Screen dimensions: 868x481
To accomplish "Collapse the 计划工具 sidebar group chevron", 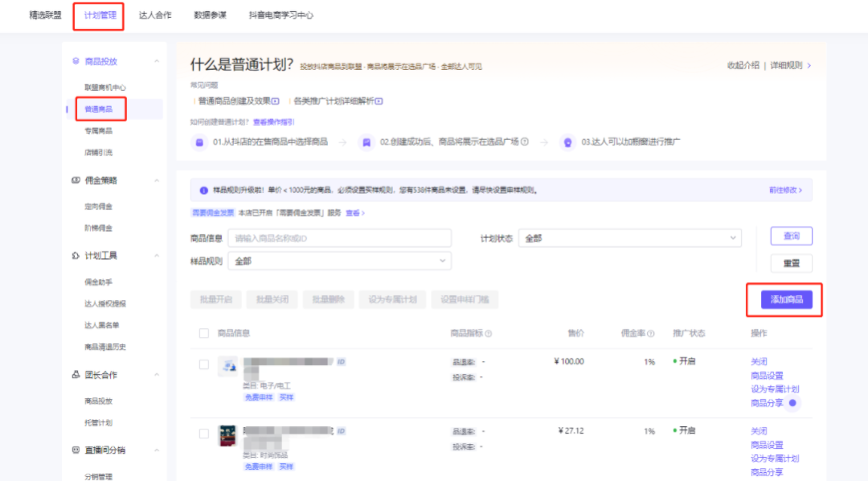I will (157, 256).
